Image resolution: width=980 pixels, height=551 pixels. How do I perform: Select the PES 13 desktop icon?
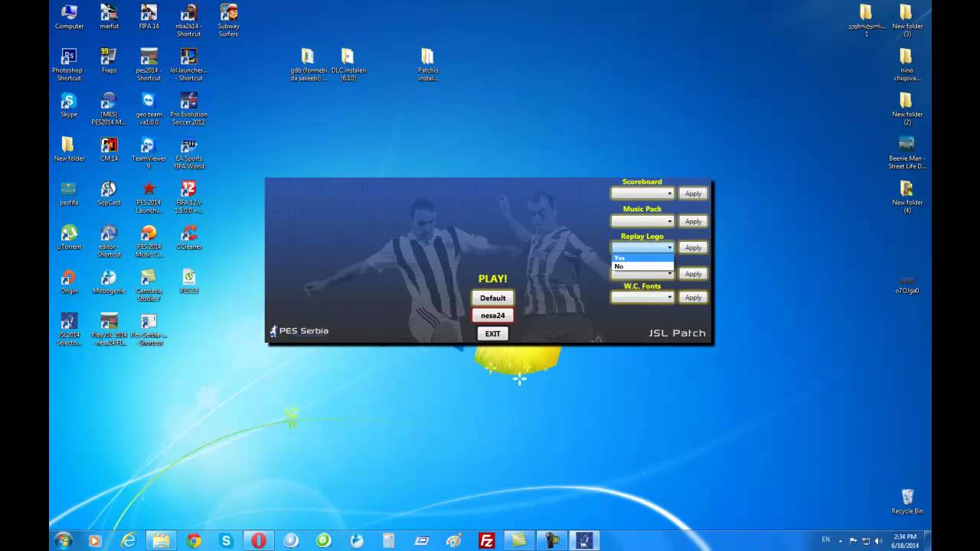[x=188, y=282]
